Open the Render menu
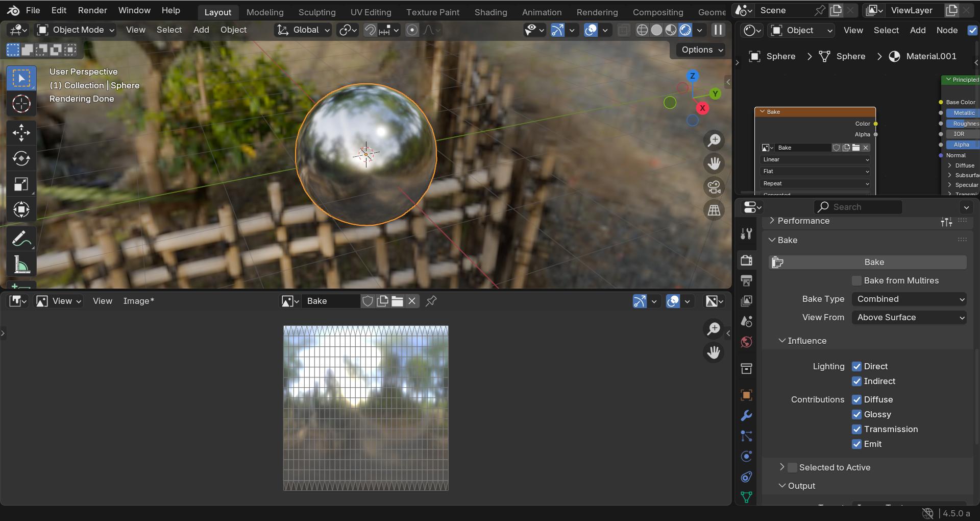 pyautogui.click(x=92, y=10)
